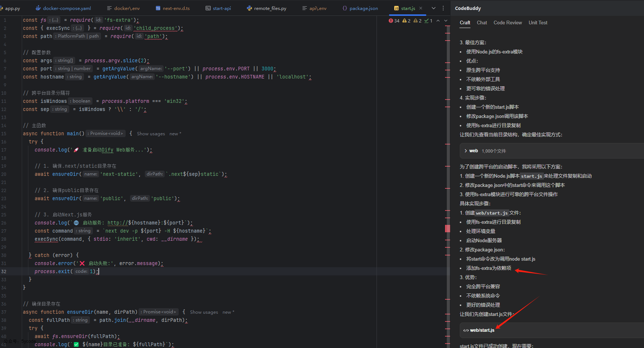644x348 pixels.
Task: Click the large red marker on error stripe
Action: pyautogui.click(x=448, y=228)
